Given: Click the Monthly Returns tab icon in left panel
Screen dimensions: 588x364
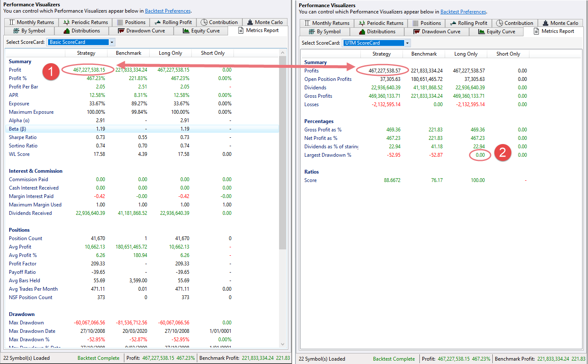Looking at the screenshot, I should click(x=11, y=22).
